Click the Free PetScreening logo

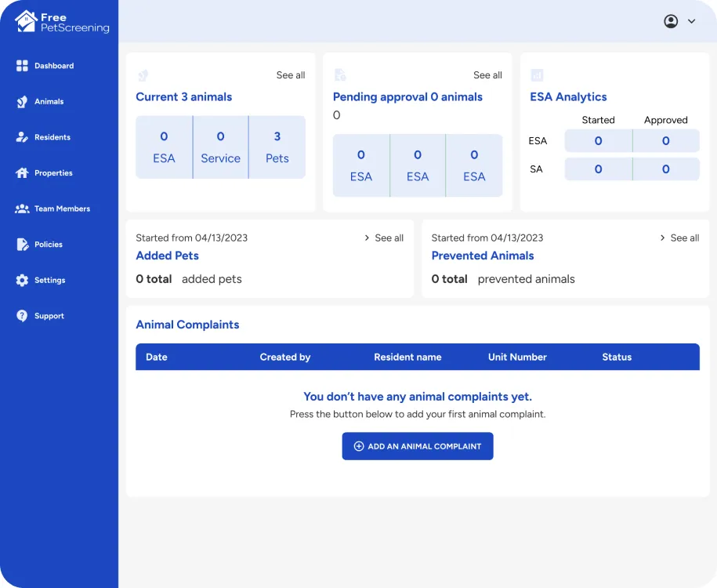click(62, 22)
